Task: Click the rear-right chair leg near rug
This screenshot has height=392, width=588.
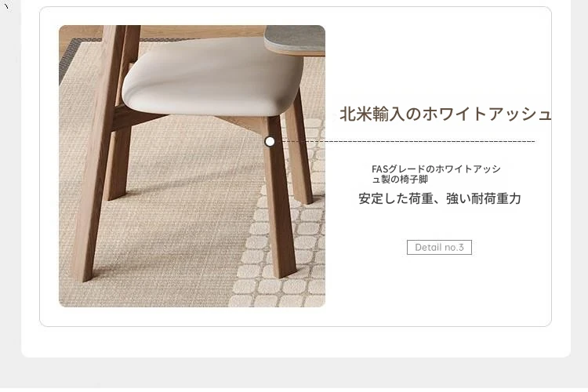Action: click(299, 150)
